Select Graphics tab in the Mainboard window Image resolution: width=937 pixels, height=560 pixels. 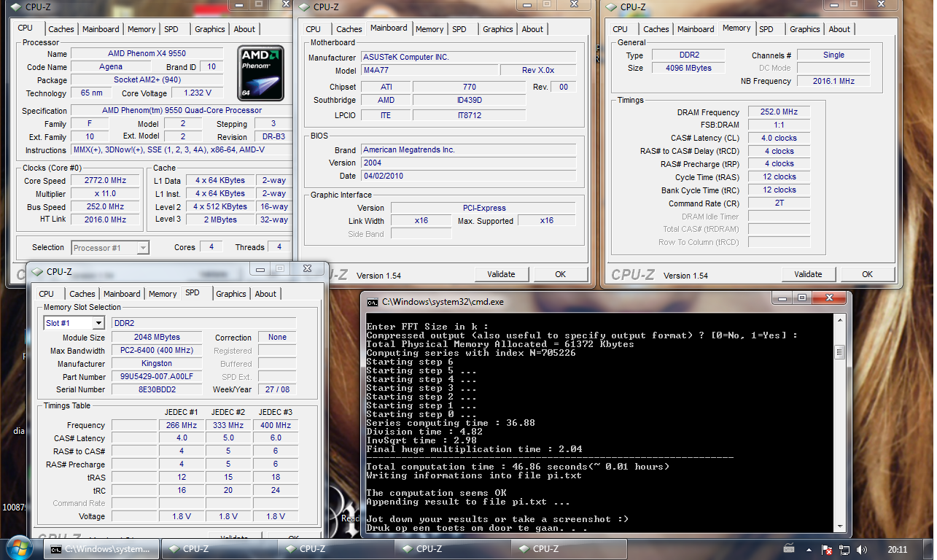click(x=497, y=29)
